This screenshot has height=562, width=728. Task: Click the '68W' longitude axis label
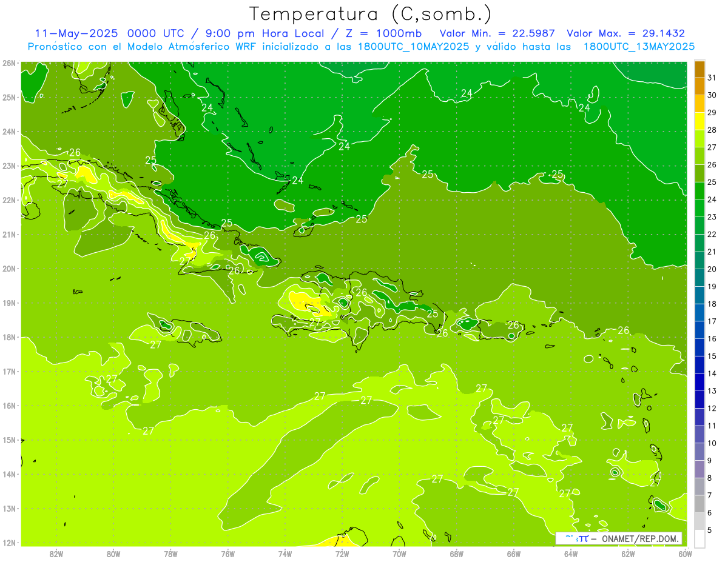click(457, 554)
